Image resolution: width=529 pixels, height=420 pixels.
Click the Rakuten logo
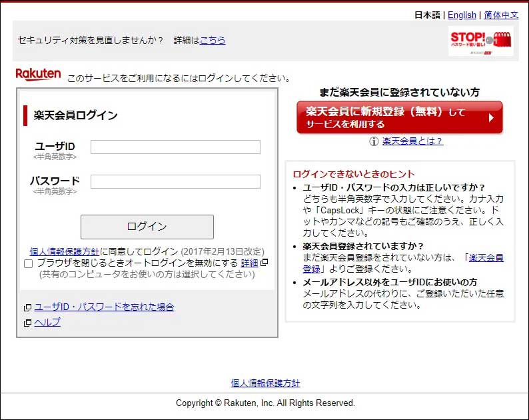(x=38, y=74)
